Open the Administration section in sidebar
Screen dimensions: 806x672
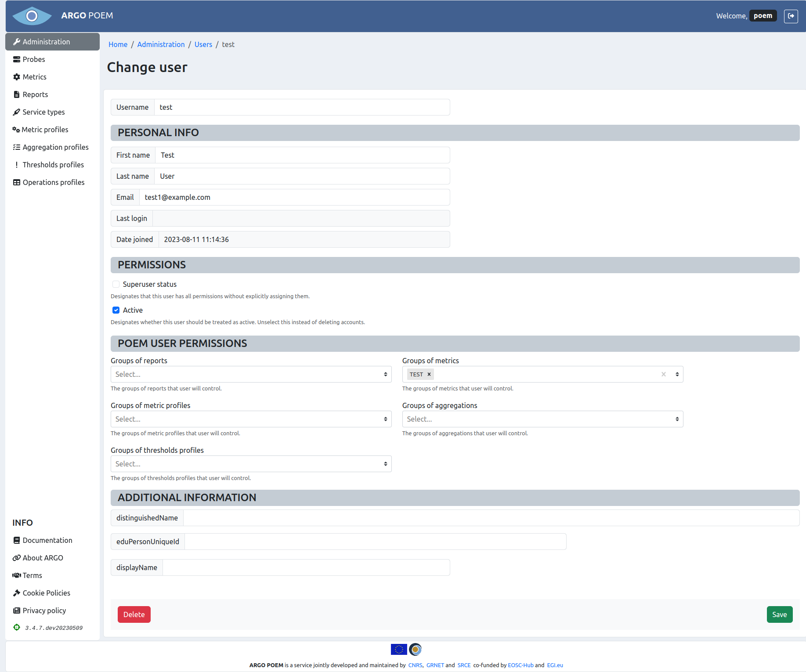[46, 42]
